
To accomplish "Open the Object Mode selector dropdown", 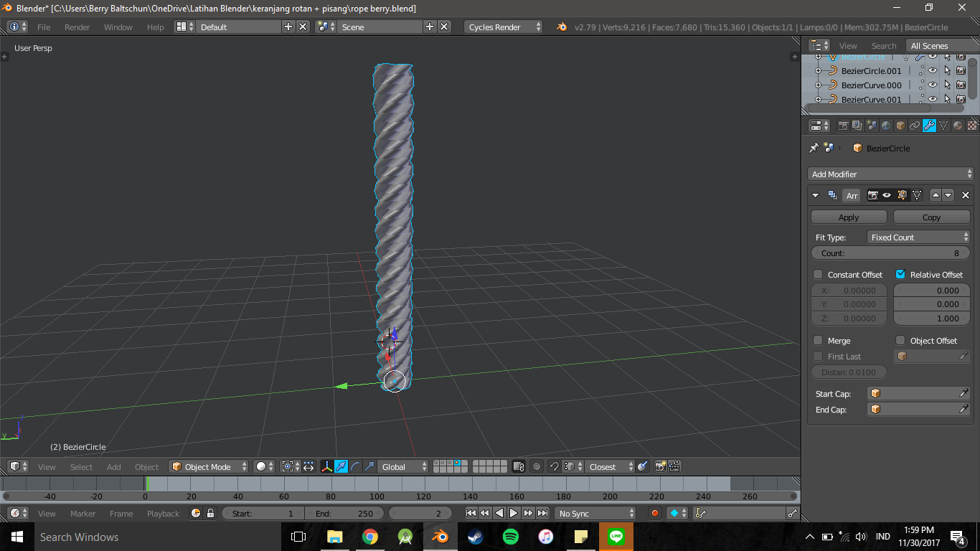I will tap(208, 466).
